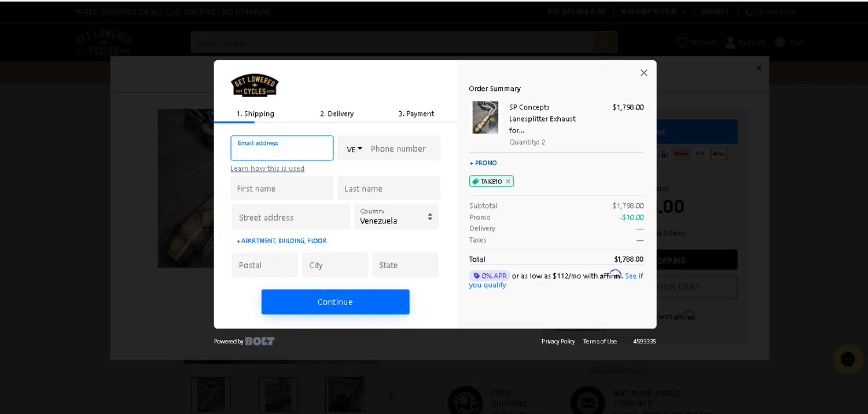
Task: Click the Quantity: 2 text
Action: [527, 142]
